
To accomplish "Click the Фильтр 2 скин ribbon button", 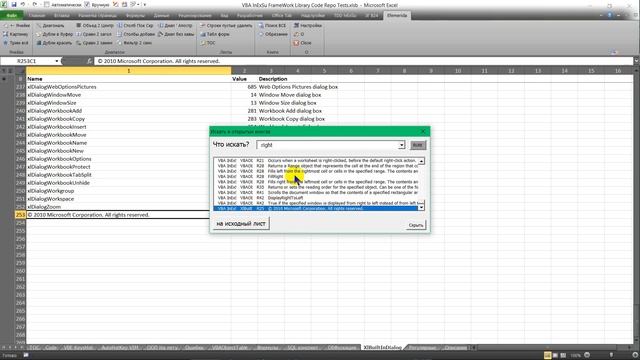I will click(134, 43).
